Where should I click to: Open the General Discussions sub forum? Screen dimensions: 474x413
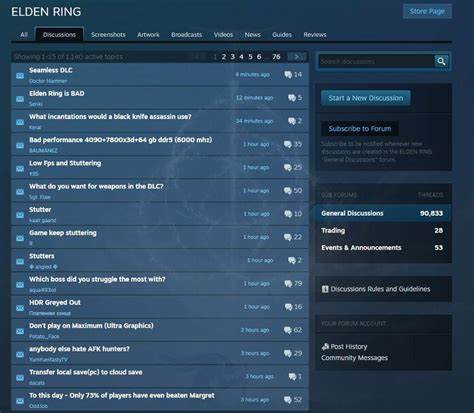(x=382, y=213)
